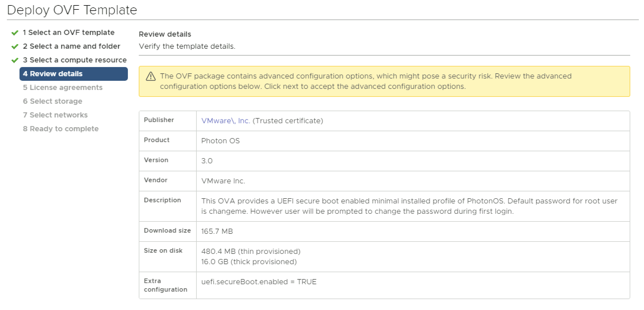Click the uefi.secureBoot.enabled extra configuration value
Image resolution: width=644 pixels, height=310 pixels.
pos(259,282)
